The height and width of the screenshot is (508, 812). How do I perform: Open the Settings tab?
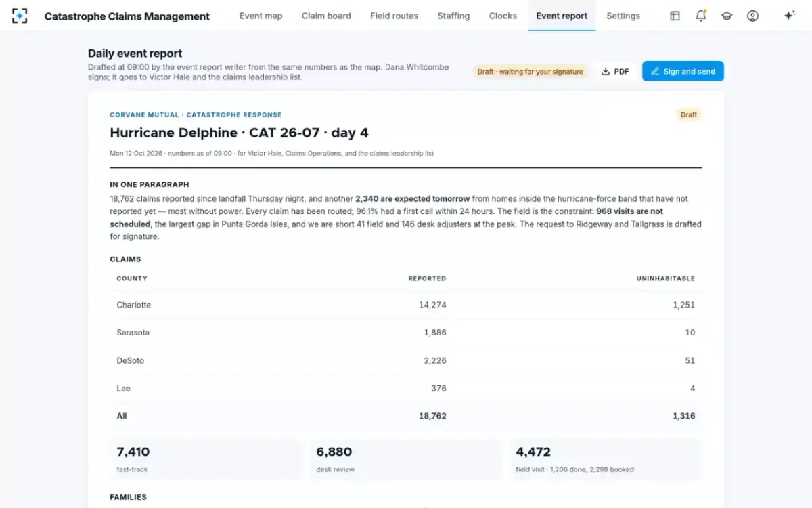pyautogui.click(x=623, y=16)
